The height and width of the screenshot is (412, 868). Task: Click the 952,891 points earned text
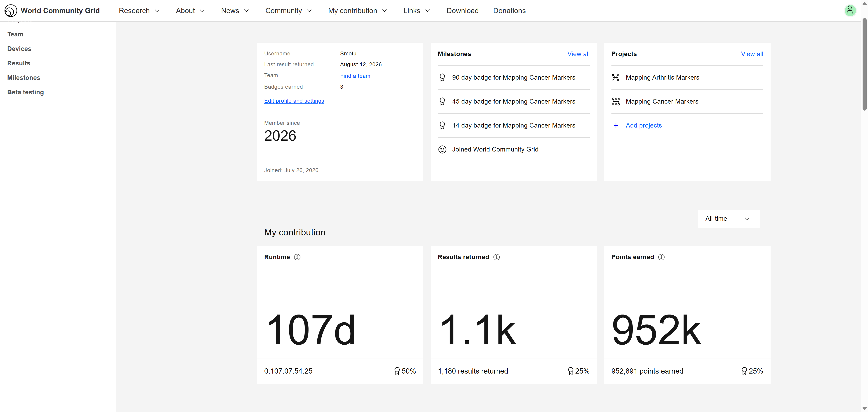click(x=647, y=371)
